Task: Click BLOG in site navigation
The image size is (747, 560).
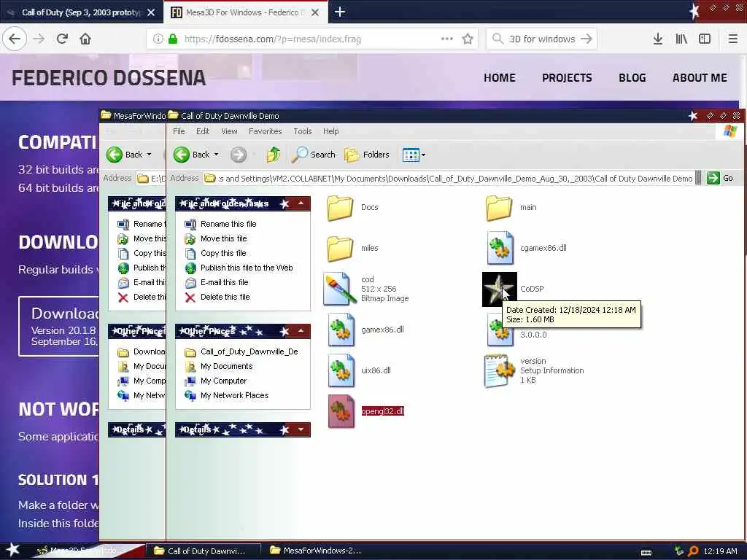Action: point(632,77)
